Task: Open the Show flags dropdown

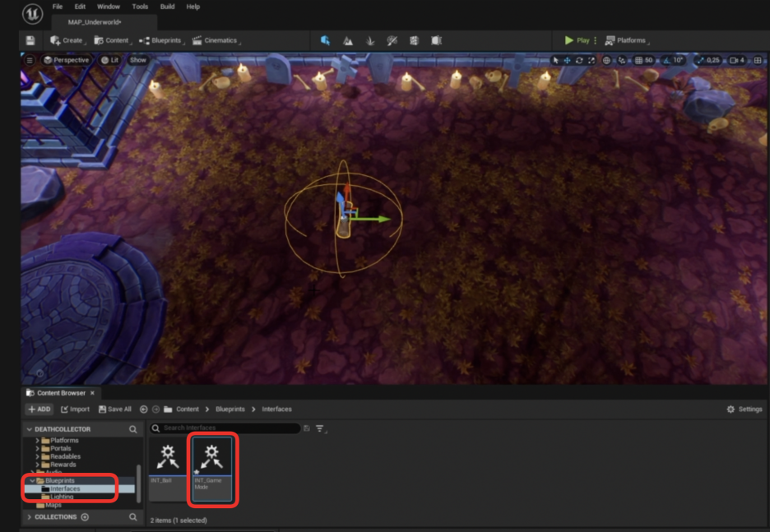Action: point(138,60)
